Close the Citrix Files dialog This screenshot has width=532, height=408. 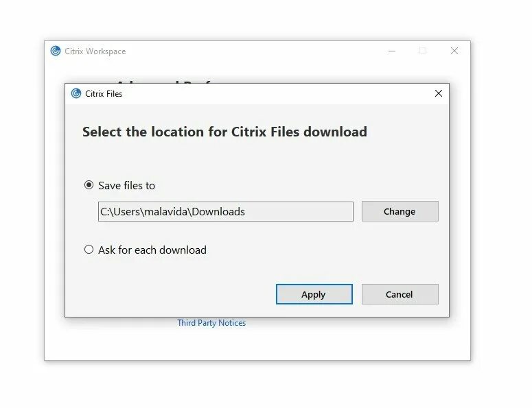439,93
